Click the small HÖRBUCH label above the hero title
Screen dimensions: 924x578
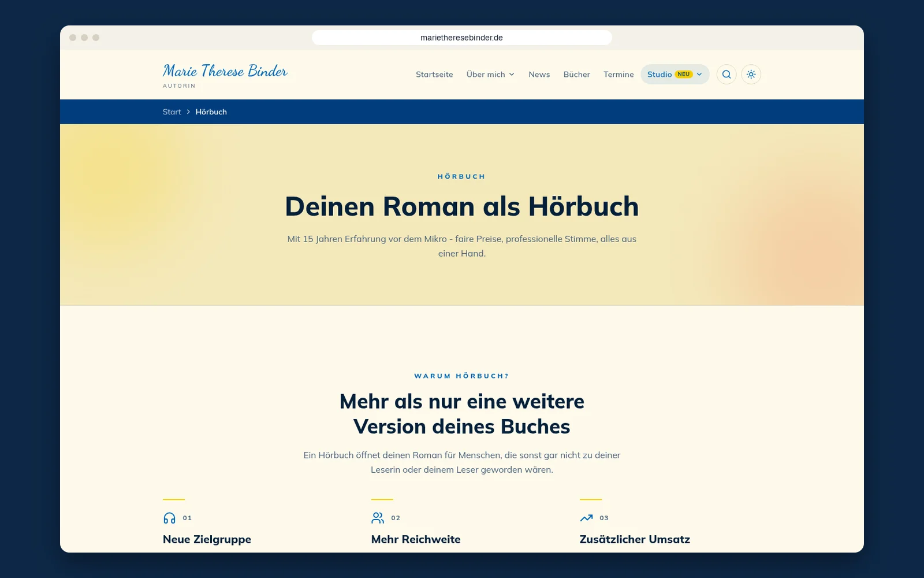click(461, 177)
